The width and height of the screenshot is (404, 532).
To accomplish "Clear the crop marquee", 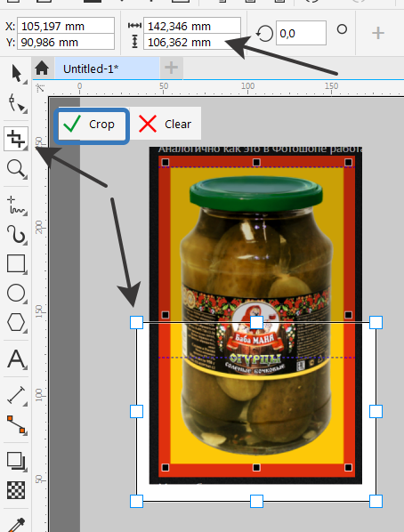I will (x=165, y=124).
